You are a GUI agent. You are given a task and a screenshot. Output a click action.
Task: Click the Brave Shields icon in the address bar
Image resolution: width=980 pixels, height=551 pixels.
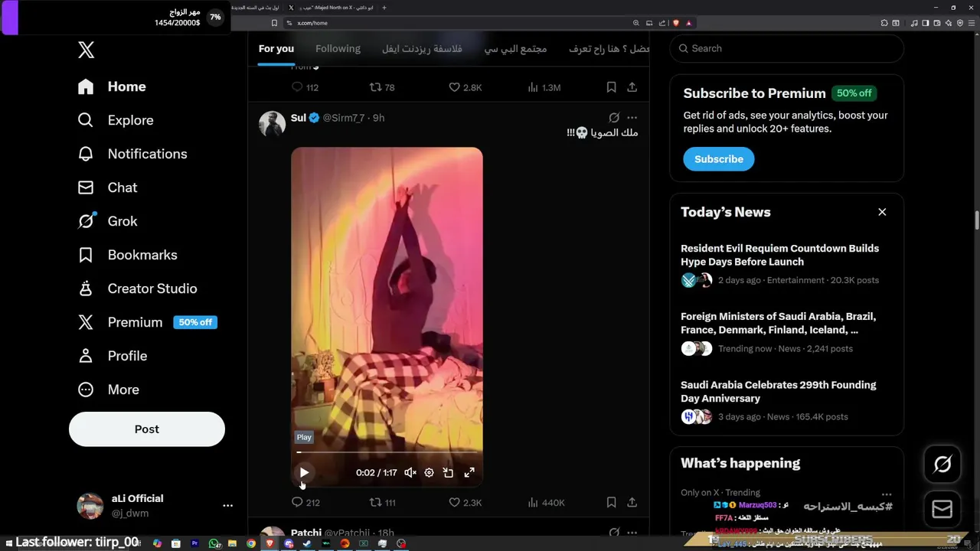[676, 23]
